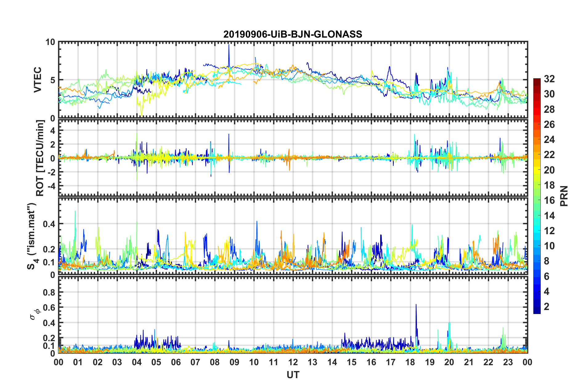Click the title 20190906-UiB-BJN-GLONASS

(293, 34)
